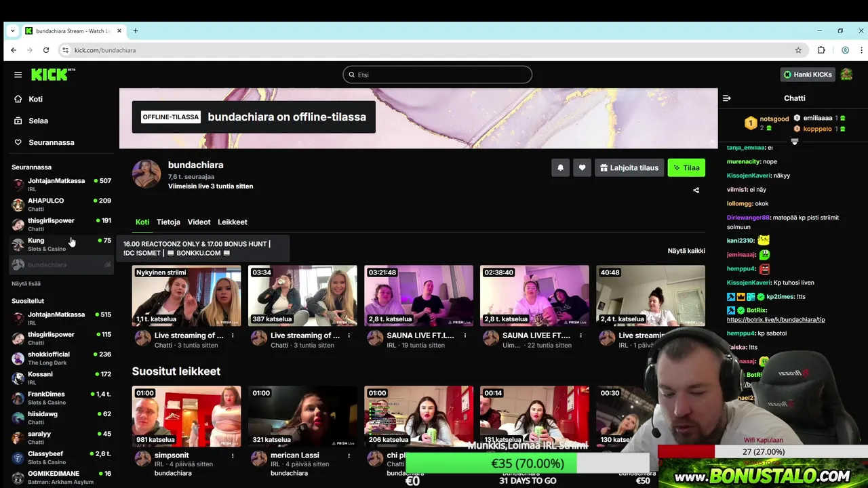Click the kick.com/bundachiara address bar
The width and height of the screenshot is (868, 488).
[x=434, y=50]
